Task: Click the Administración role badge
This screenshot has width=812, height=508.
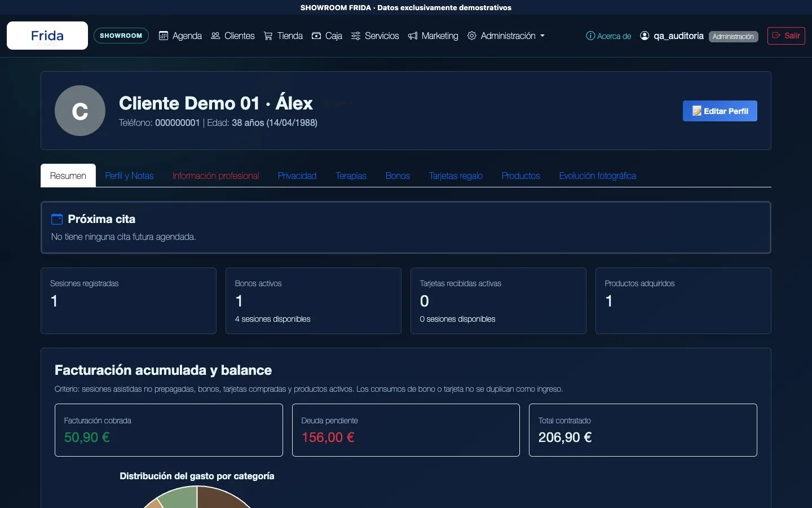Action: pos(733,36)
